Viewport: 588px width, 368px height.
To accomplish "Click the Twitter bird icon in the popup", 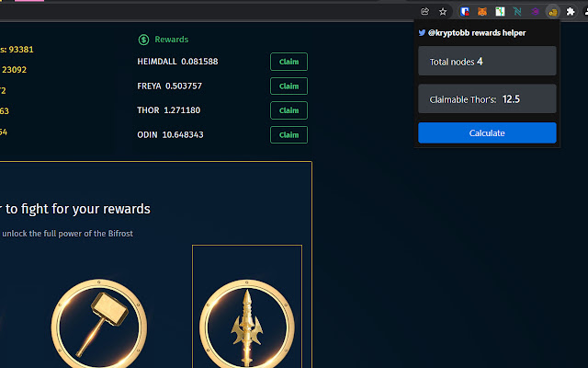I will pos(422,33).
